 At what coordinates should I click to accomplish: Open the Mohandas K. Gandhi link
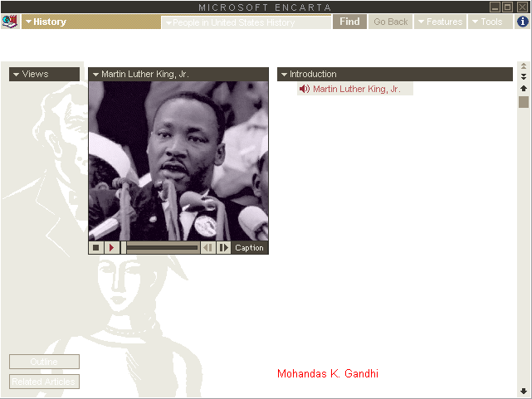click(328, 373)
